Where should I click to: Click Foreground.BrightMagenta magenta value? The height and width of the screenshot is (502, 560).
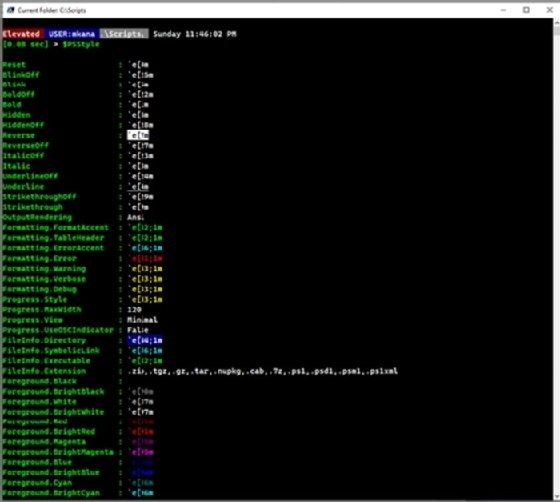(x=141, y=452)
